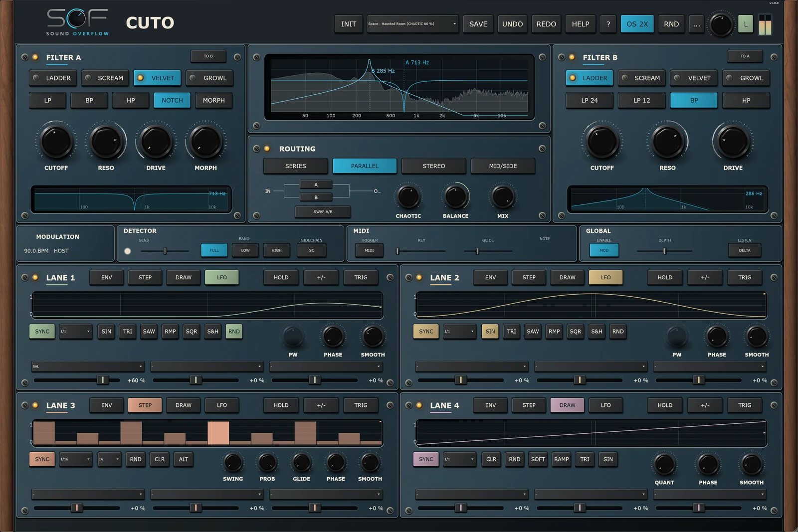
Task: Toggle the Lane 3 power LED
Action: click(x=35, y=405)
